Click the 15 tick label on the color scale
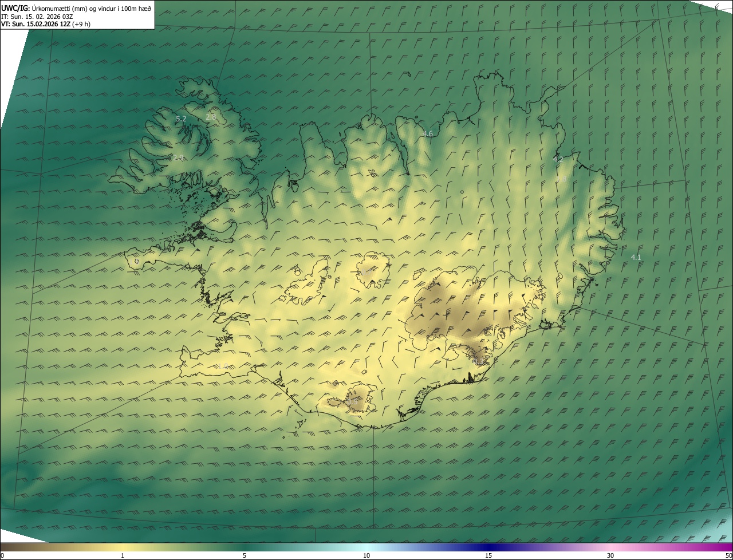 [488, 555]
